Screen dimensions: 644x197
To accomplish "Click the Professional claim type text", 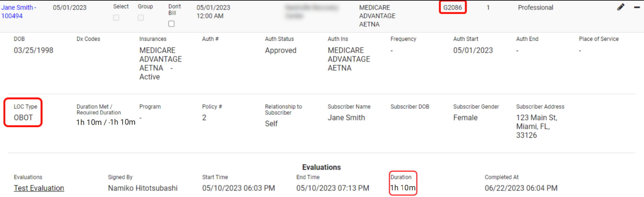I will click(535, 7).
